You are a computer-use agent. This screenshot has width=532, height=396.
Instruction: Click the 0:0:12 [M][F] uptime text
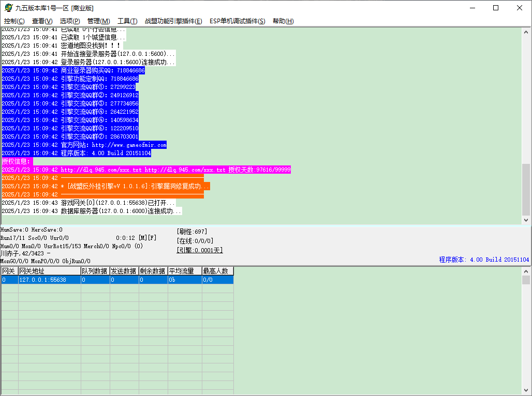tap(136, 238)
